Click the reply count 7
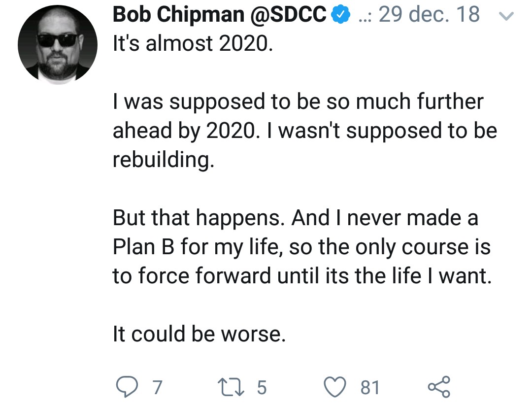The height and width of the screenshot is (404, 532). coord(157,387)
